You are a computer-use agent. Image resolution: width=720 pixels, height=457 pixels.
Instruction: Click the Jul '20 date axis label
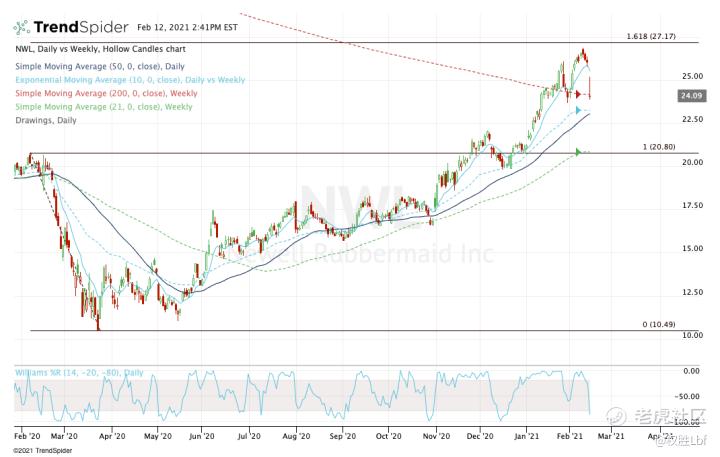(x=249, y=436)
